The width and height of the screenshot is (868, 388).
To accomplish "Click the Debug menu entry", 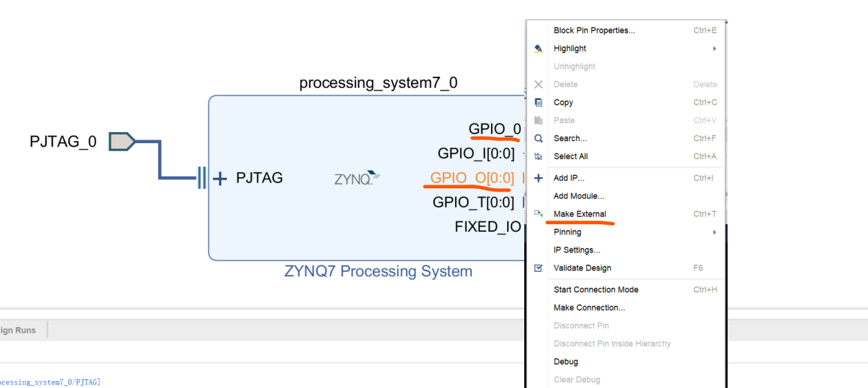I will click(x=565, y=362).
